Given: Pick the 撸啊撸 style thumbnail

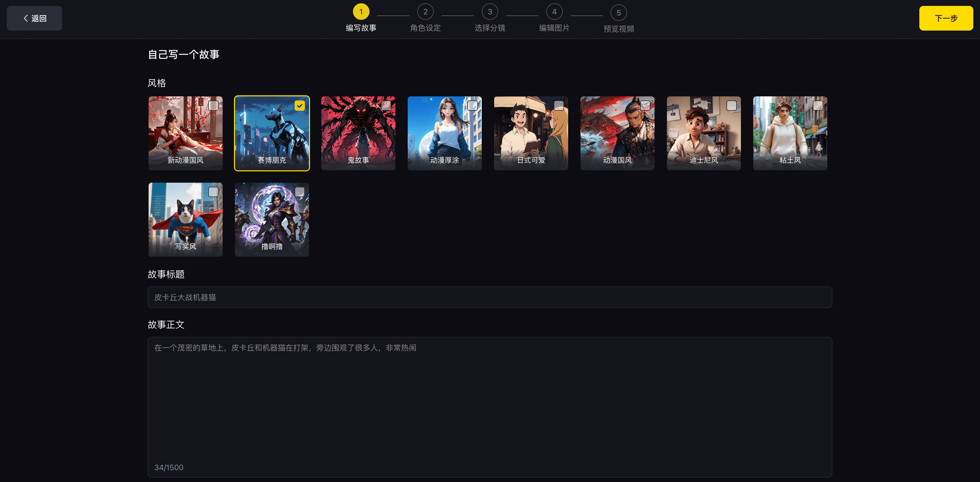Looking at the screenshot, I should coord(272,219).
